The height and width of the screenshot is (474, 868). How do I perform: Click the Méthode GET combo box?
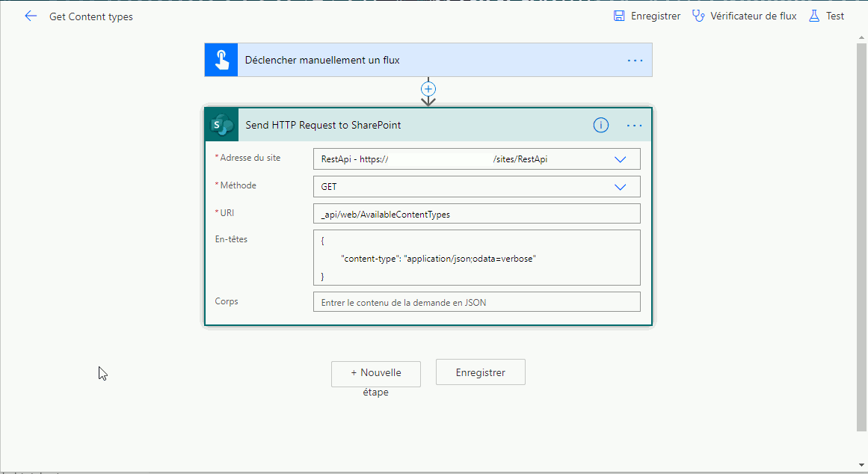pyautogui.click(x=477, y=187)
